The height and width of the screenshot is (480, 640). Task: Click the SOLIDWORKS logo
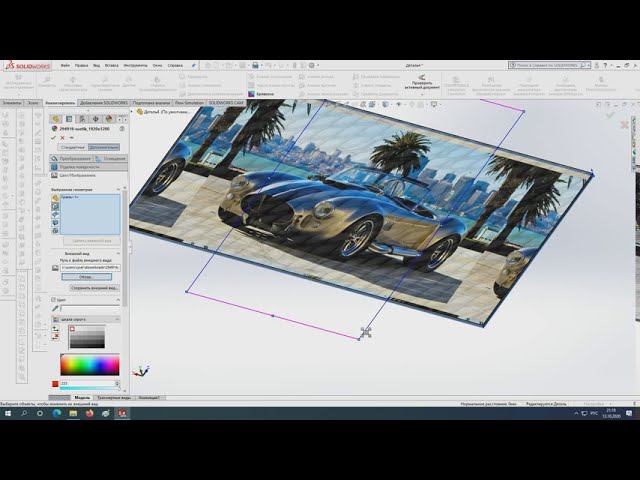click(x=27, y=66)
